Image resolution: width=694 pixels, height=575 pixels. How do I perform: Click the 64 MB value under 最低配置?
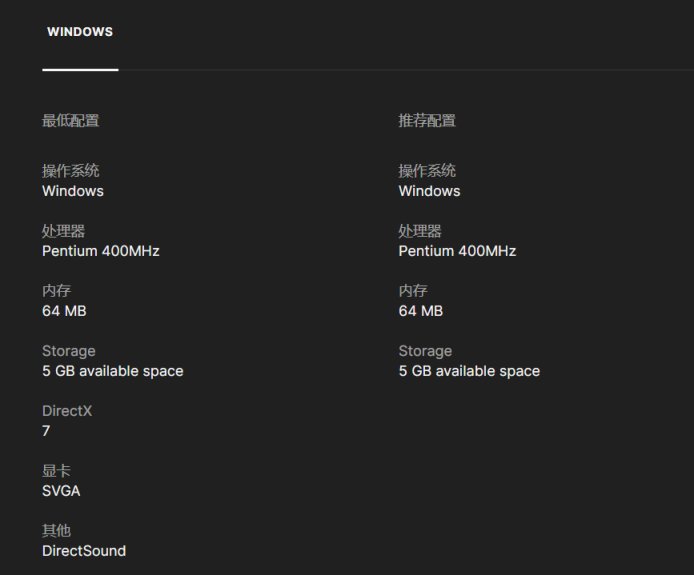pos(64,311)
